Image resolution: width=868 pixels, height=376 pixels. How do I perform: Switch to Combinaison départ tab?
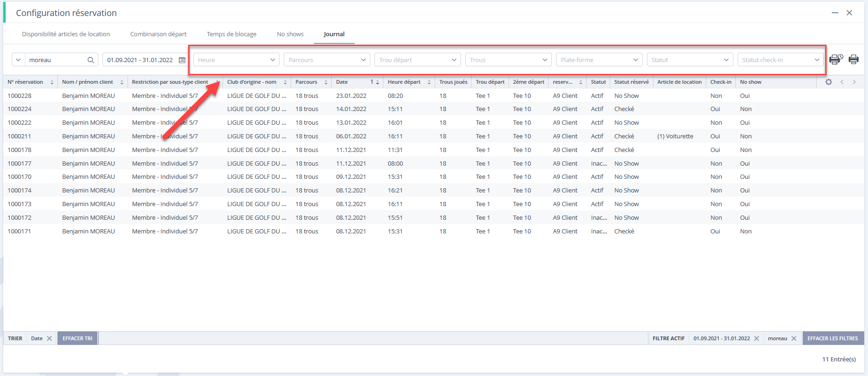(159, 34)
